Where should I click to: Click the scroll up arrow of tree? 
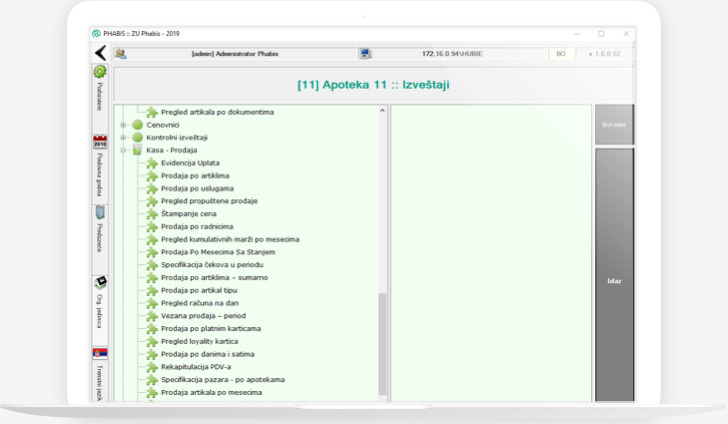point(382,111)
